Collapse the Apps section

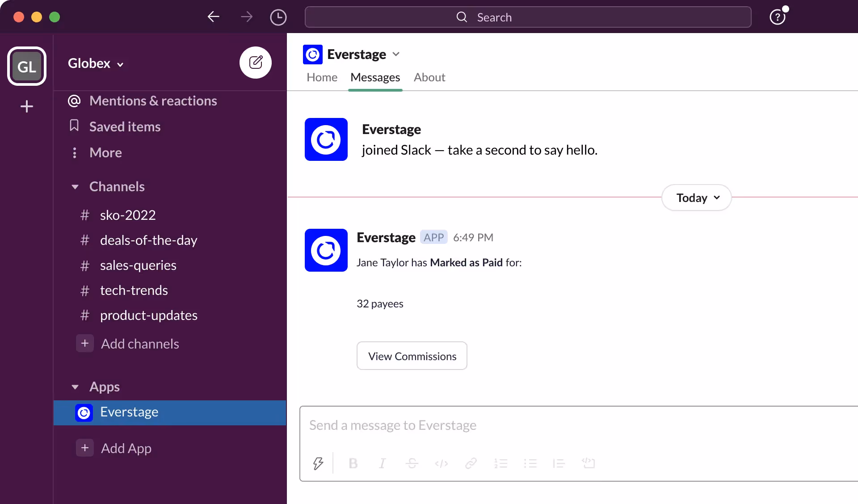tap(75, 387)
